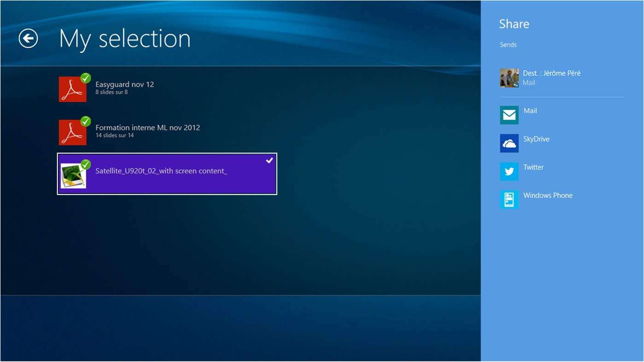Click Jérôme Péré's contact photo

tap(509, 78)
